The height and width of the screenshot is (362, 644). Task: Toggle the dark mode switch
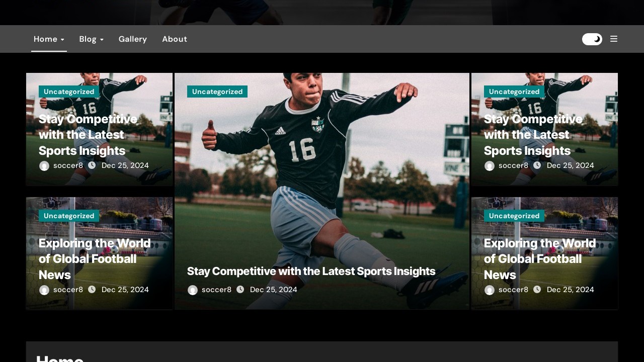pyautogui.click(x=592, y=39)
